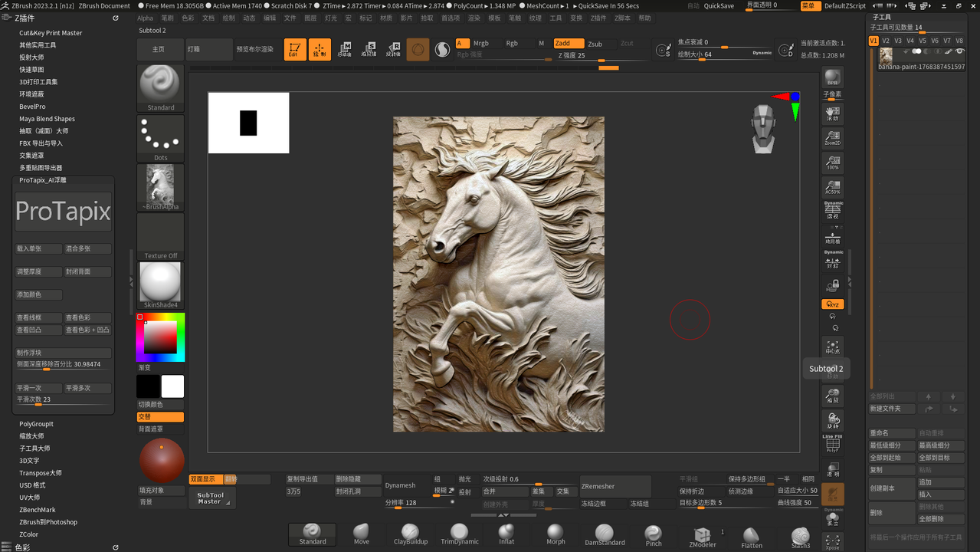Screen dimensions: 980x552
Task: Click the 100% actual size icon
Action: pos(832,162)
